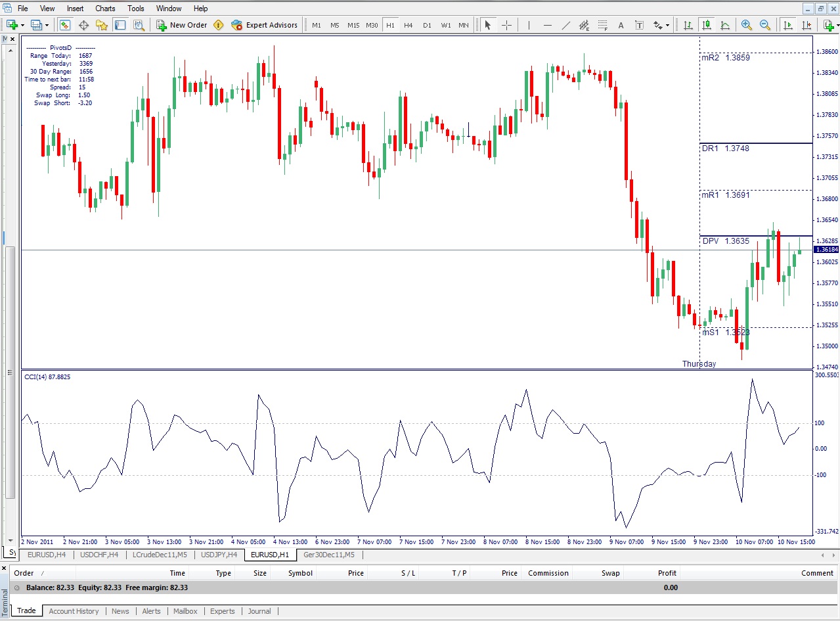Switch to the EURUSD,H4 chart tab

point(46,555)
